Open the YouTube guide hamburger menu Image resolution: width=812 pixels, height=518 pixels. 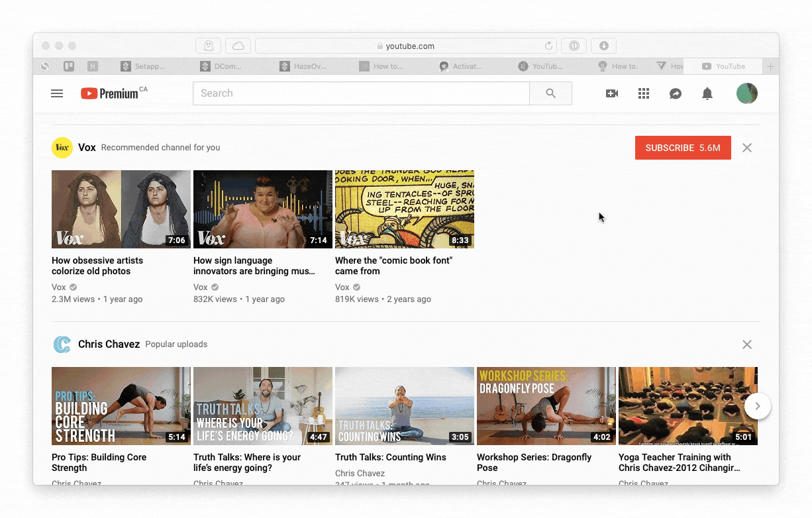[57, 93]
